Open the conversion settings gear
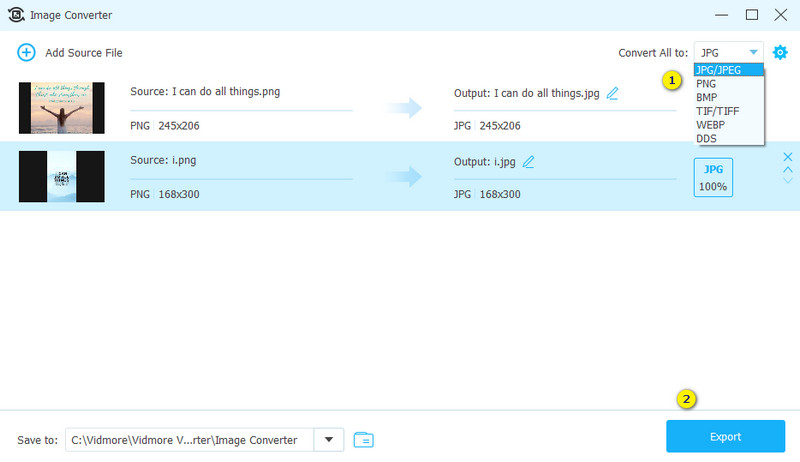 (x=781, y=52)
